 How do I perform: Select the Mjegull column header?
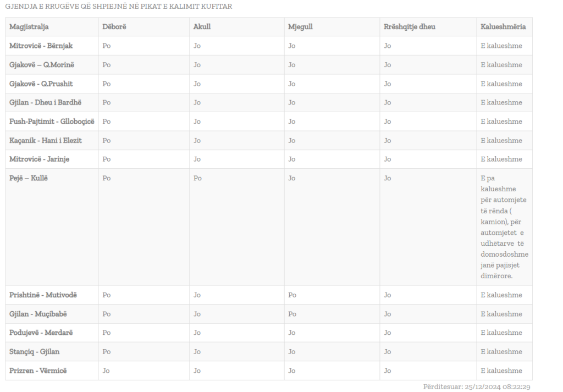301,27
